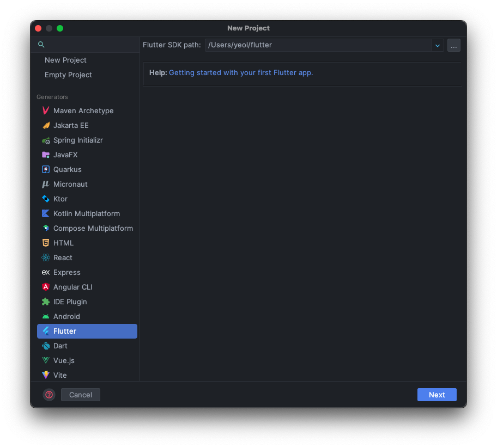Open the Getting started Flutter link
This screenshot has height=448, width=497.
(x=241, y=72)
